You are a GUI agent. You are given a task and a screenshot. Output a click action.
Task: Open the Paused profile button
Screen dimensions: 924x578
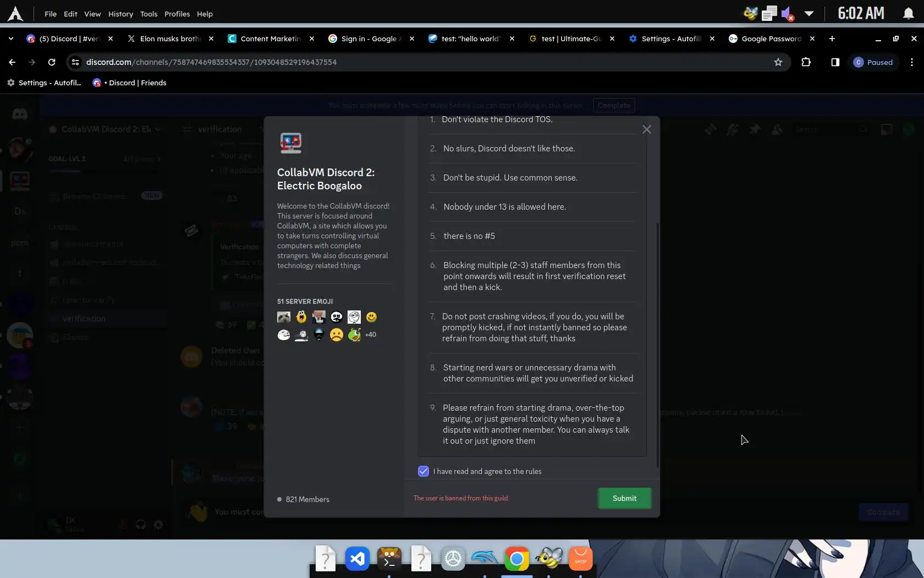[x=873, y=62]
